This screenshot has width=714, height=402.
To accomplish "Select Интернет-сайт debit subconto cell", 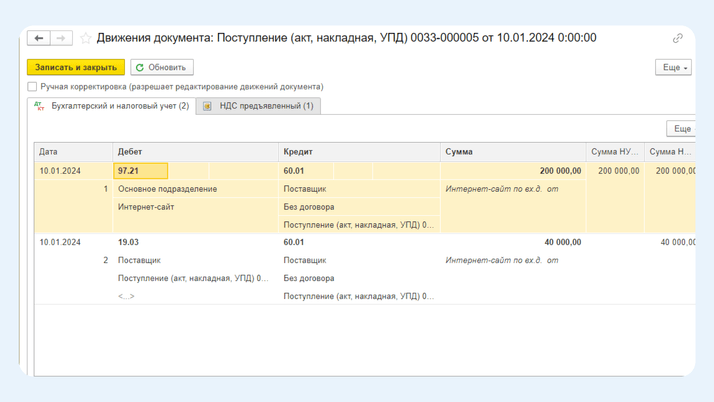I will tap(146, 207).
